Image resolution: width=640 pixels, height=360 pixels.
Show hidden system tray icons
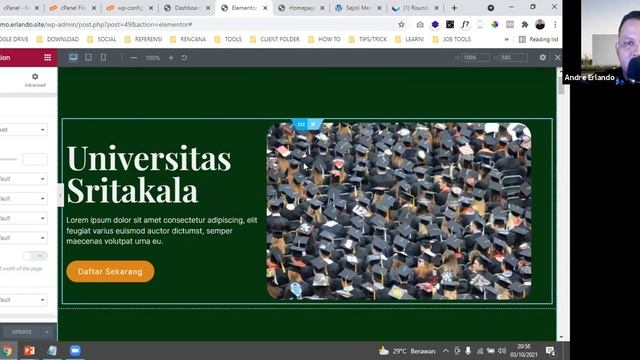[446, 351]
